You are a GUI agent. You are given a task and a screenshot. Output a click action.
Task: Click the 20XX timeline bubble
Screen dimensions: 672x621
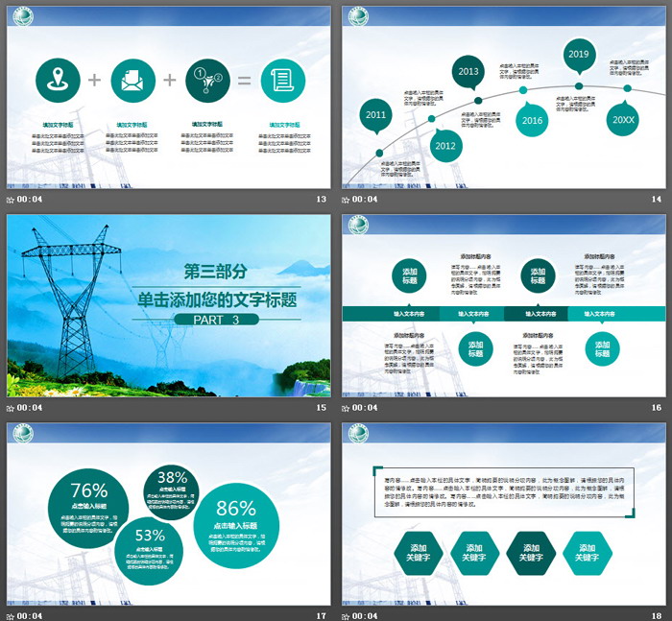coord(623,120)
